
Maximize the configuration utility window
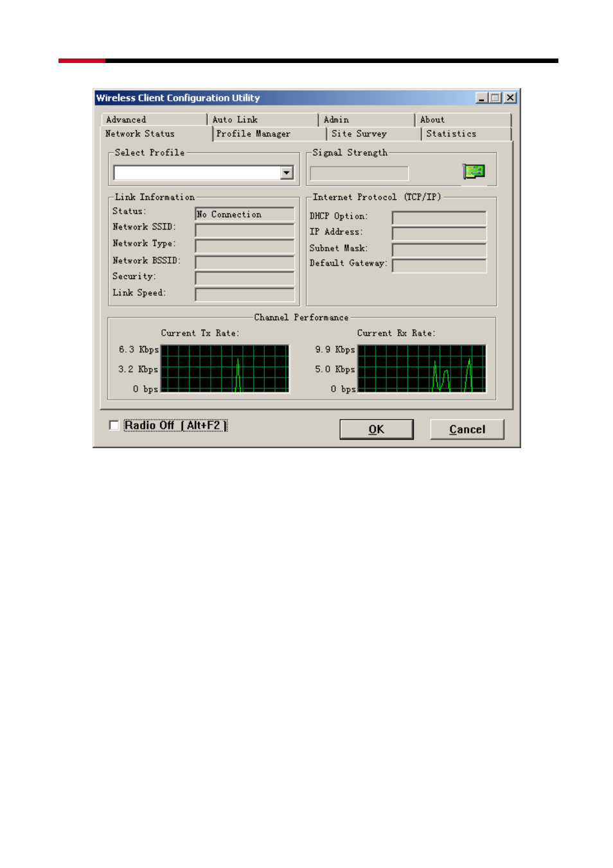pos(495,98)
